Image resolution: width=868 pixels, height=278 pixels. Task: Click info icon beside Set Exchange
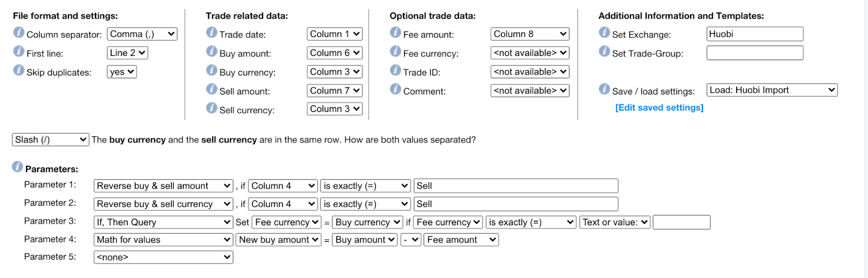pyautogui.click(x=604, y=33)
